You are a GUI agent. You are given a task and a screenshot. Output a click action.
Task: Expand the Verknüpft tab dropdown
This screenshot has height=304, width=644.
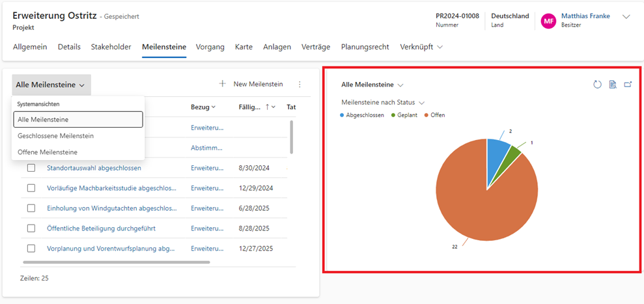click(421, 47)
